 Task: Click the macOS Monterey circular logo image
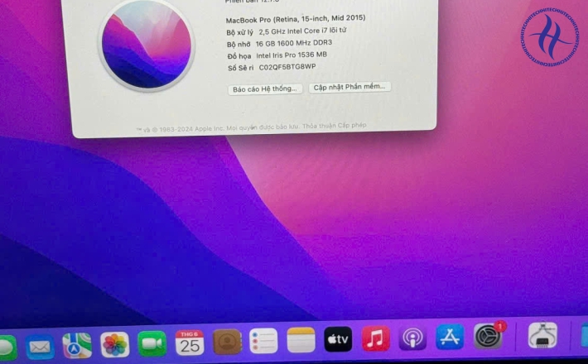click(147, 45)
